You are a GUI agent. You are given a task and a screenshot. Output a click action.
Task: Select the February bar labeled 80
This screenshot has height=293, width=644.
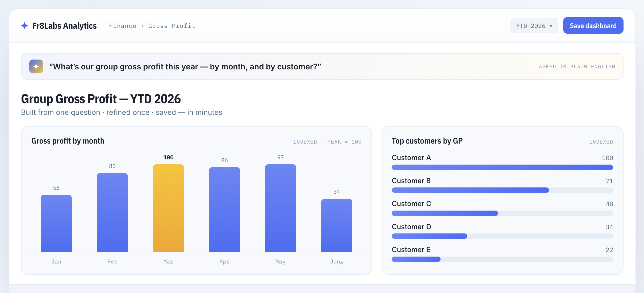coord(112,212)
